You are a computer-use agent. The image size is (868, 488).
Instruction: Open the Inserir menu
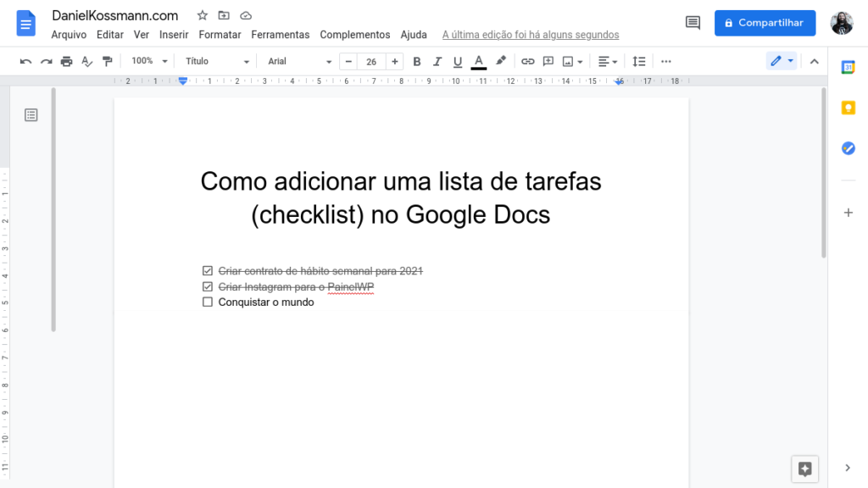(174, 35)
